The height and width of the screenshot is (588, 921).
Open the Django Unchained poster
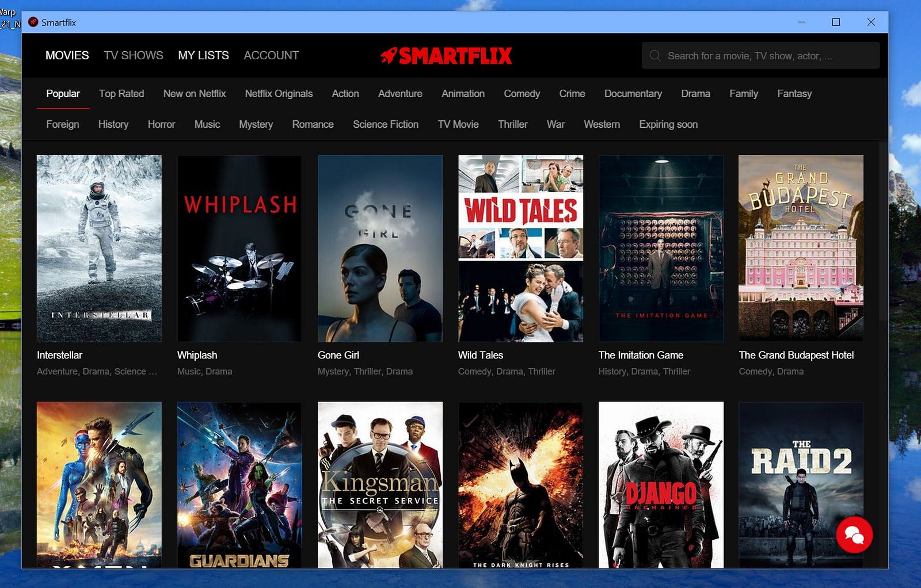pyautogui.click(x=661, y=485)
